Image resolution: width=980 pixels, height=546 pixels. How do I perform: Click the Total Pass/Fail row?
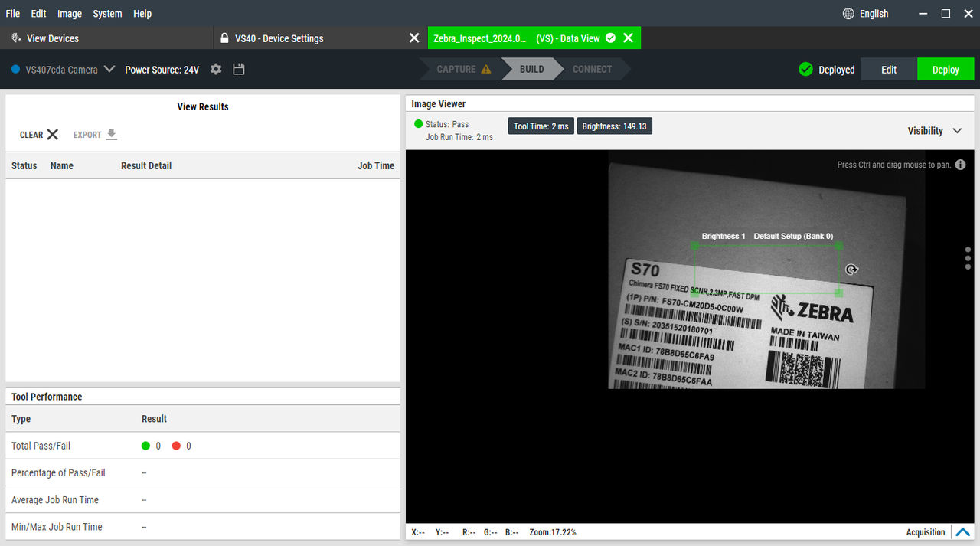(x=203, y=446)
